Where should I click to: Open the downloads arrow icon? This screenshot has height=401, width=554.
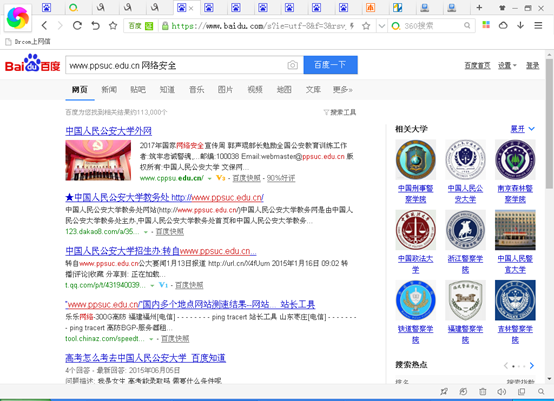click(520, 25)
